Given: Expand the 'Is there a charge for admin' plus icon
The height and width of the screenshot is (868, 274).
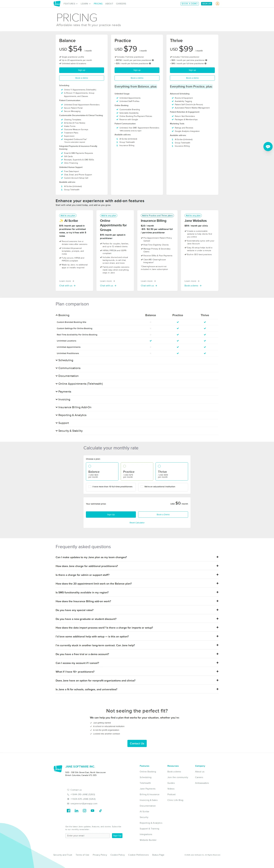Looking at the screenshot, I should click(217, 575).
